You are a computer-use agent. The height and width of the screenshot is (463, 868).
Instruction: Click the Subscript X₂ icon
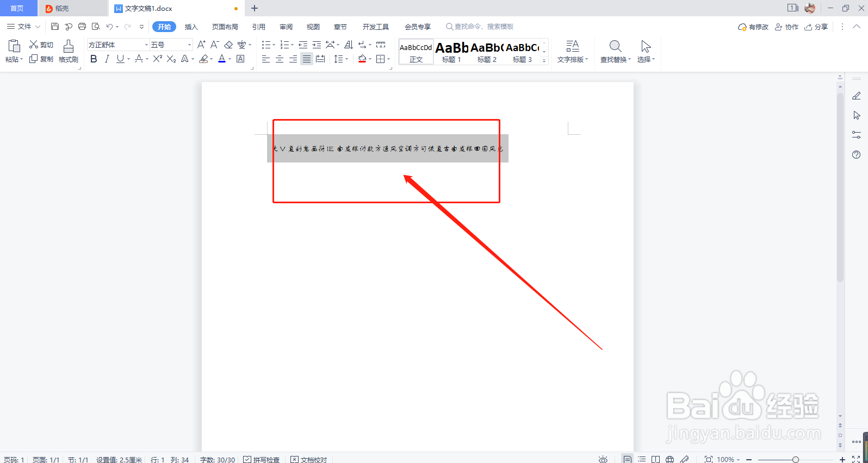(x=171, y=59)
